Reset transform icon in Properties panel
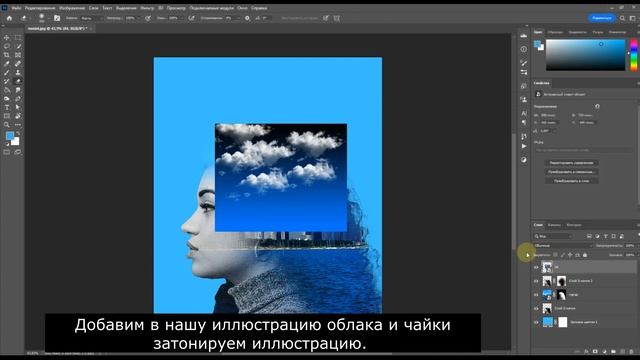The width and height of the screenshot is (640, 360). (x=597, y=106)
